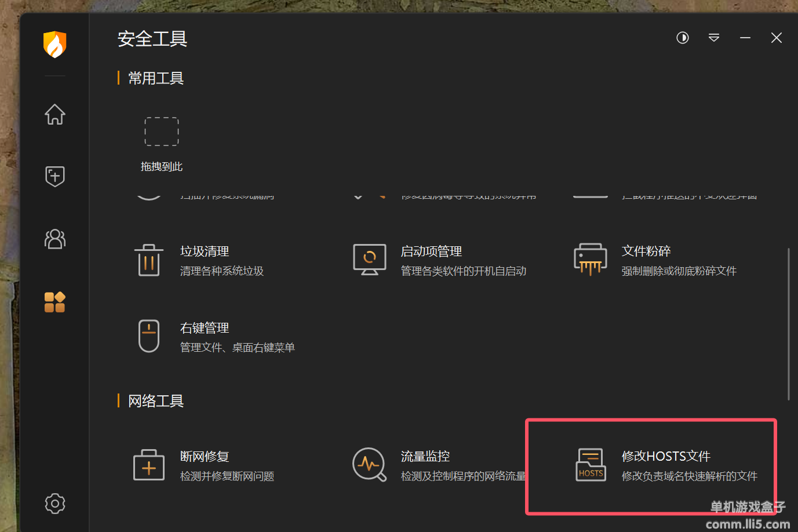Click description 修改负责域名快速解析的文件
Viewport: 798px width, 532px height.
[690, 476]
